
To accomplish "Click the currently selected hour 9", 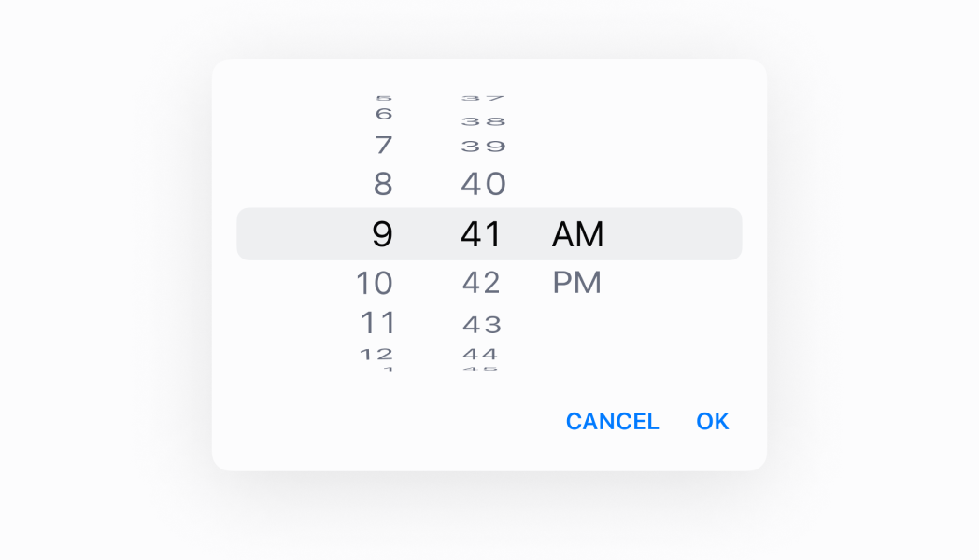I will click(382, 233).
